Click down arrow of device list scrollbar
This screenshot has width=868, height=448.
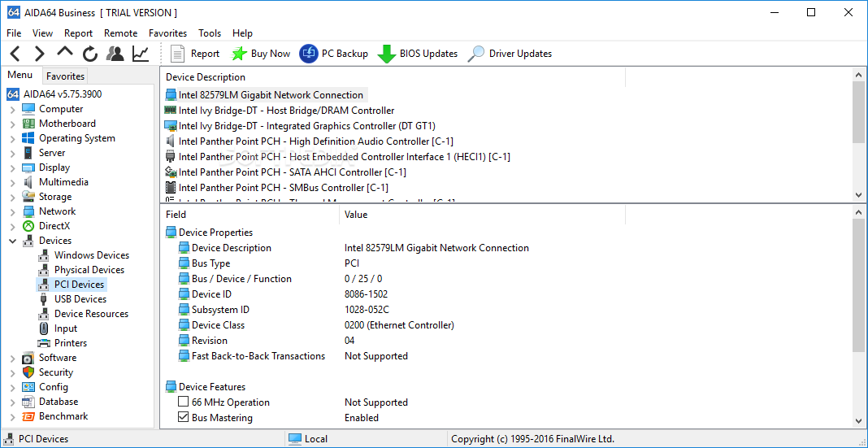[x=858, y=194]
